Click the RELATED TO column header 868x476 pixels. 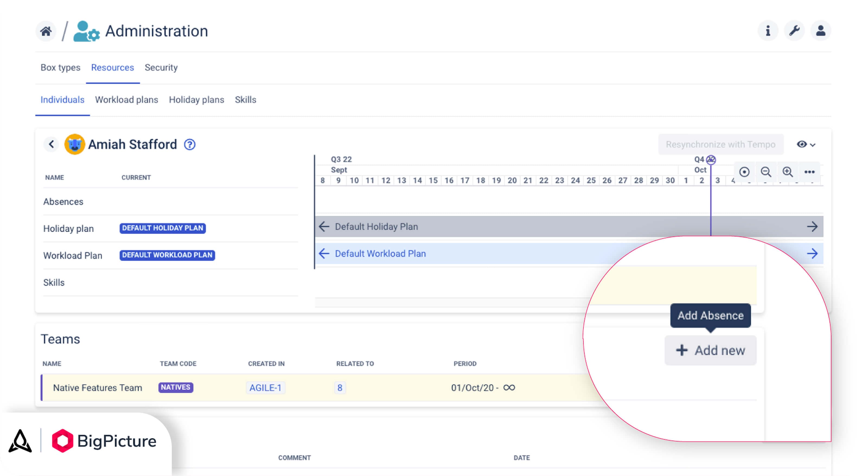[355, 364]
